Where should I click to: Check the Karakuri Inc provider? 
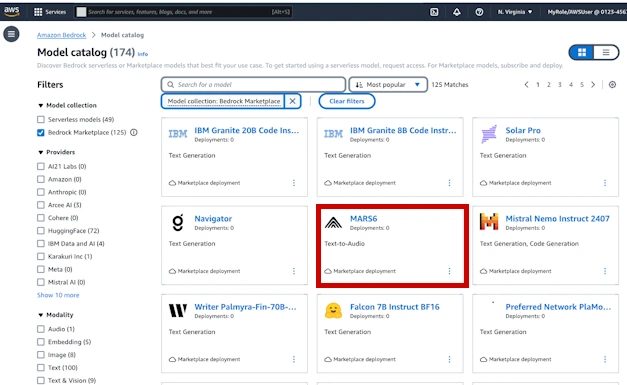41,256
